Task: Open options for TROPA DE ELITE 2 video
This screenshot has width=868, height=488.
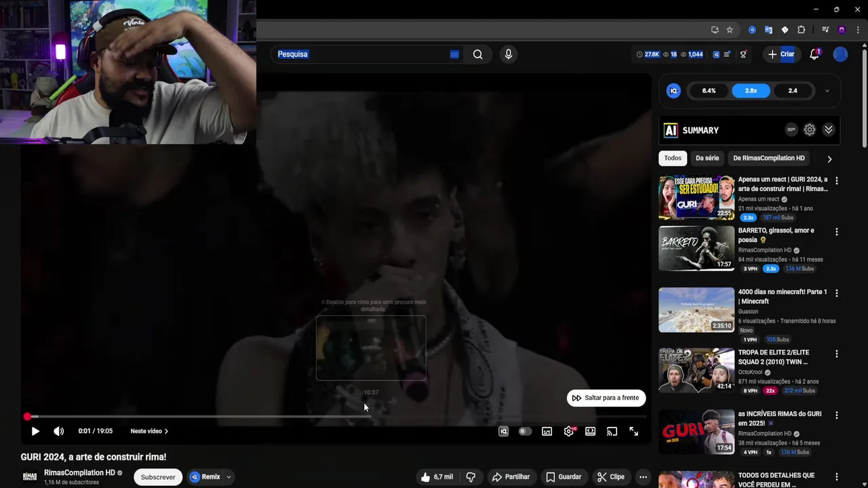Action: [836, 354]
